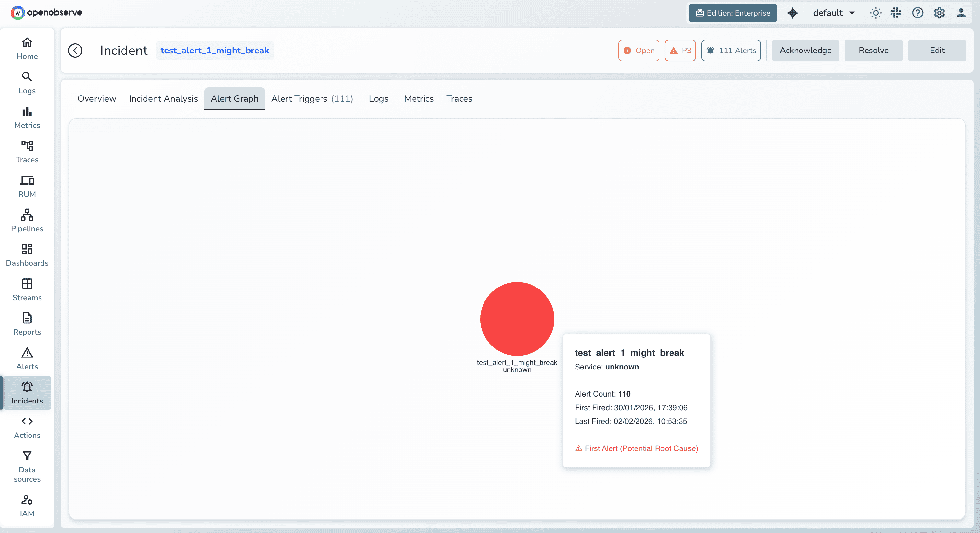Click the back chevron next to Incident

pos(75,50)
